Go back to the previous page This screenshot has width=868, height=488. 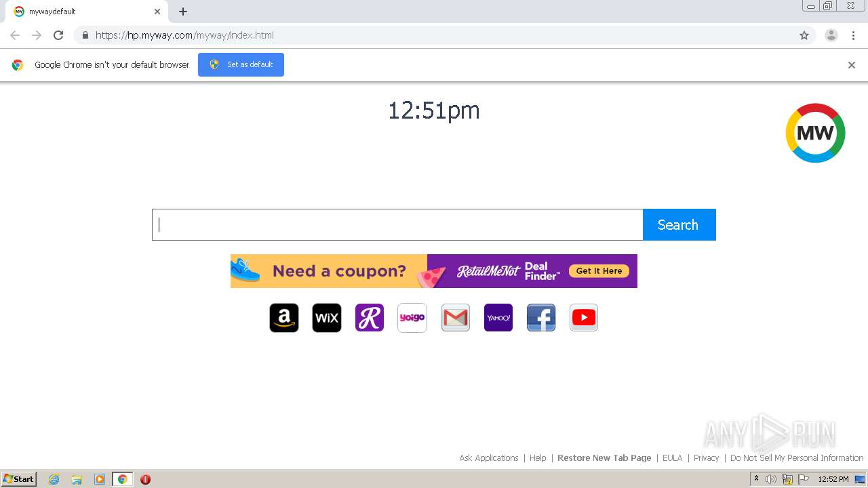click(15, 35)
